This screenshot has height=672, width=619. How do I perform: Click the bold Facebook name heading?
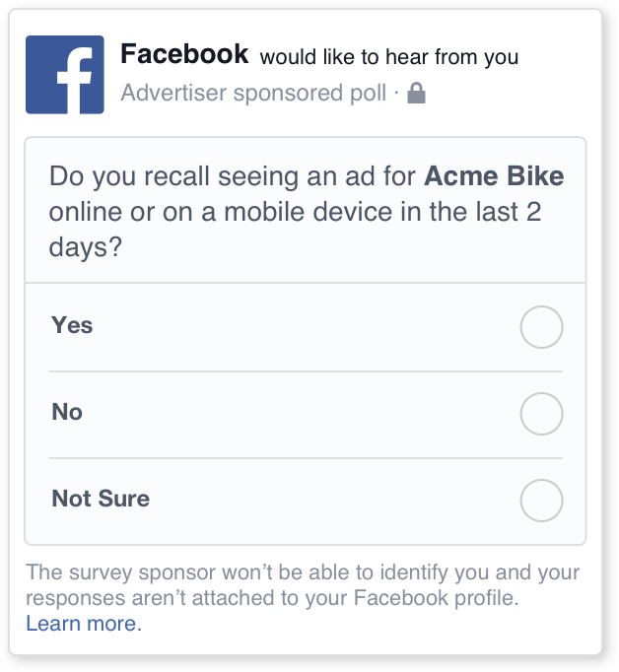(184, 55)
